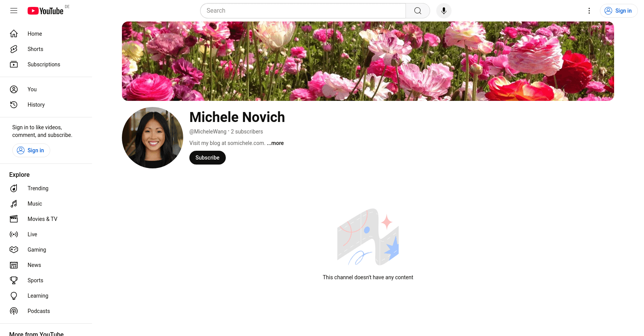
Task: Click Michele Novich's profile picture
Action: tap(153, 138)
